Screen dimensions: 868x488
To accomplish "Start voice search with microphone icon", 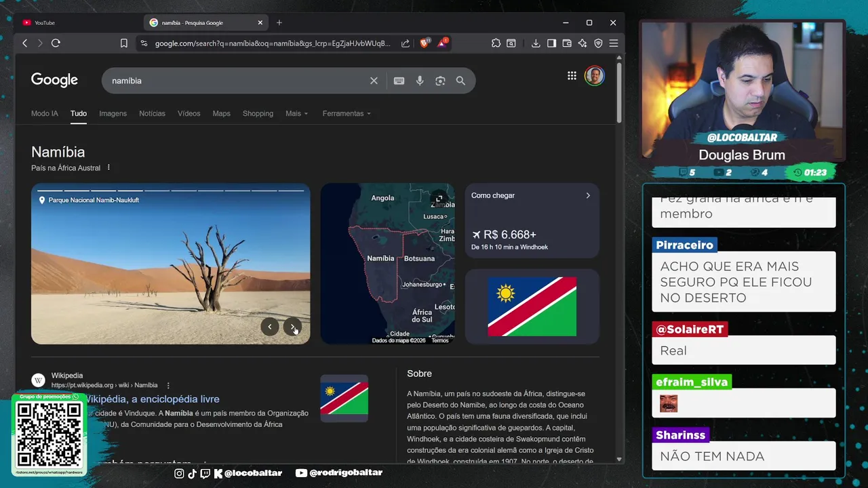I will [420, 81].
